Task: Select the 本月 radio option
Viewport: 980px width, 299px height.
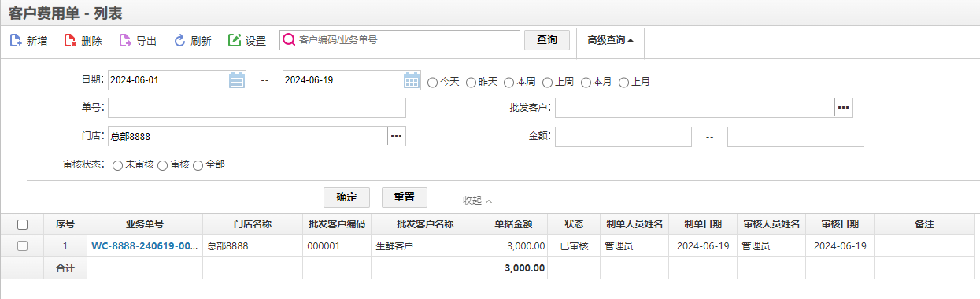Action: tap(586, 82)
